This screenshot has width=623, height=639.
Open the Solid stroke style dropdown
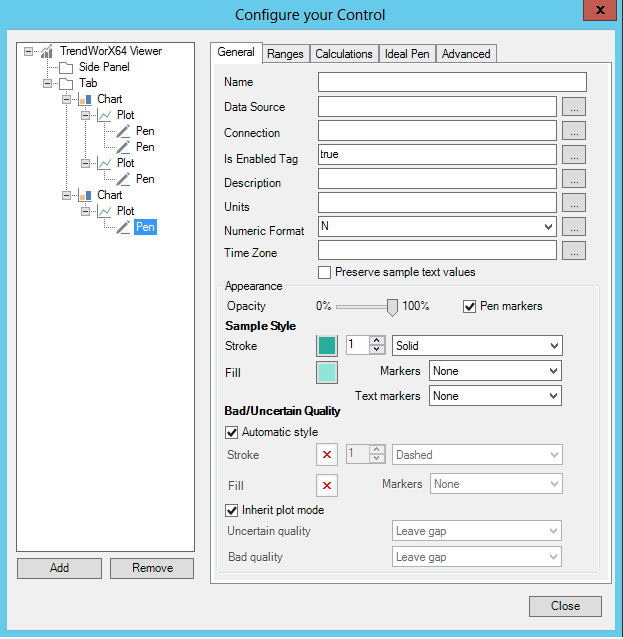[477, 345]
